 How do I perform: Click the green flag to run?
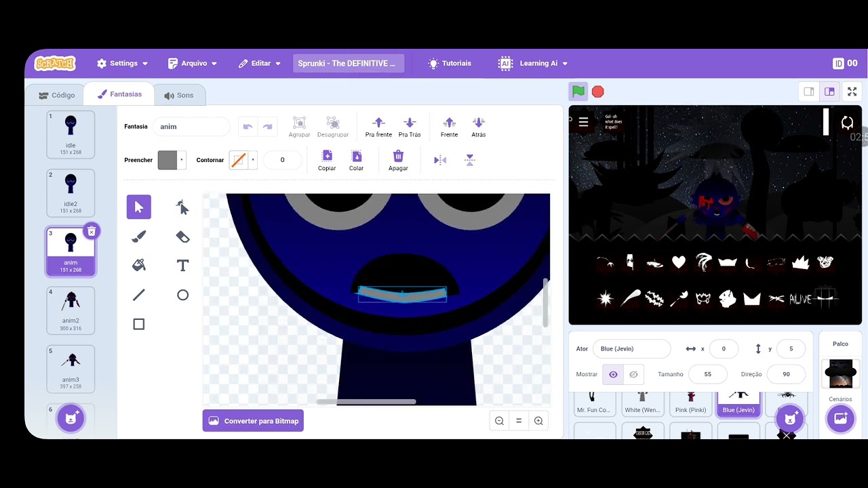(x=578, y=91)
